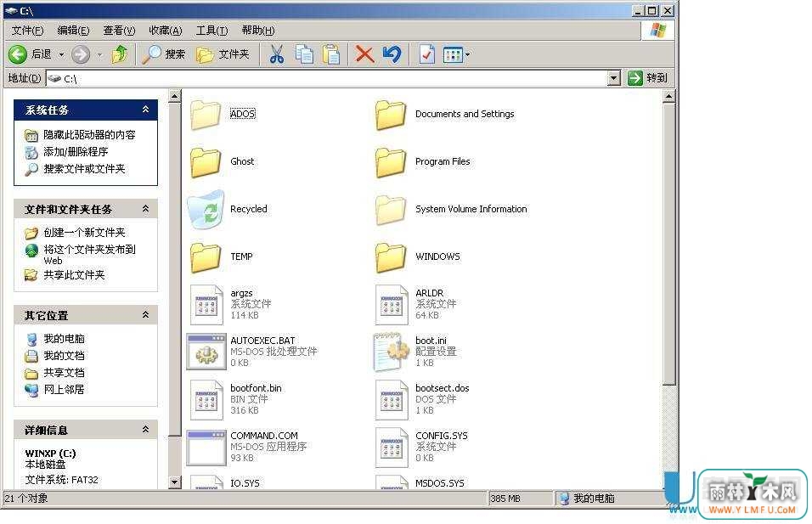
Task: Open 我的电脑 in other places
Action: tap(64, 339)
